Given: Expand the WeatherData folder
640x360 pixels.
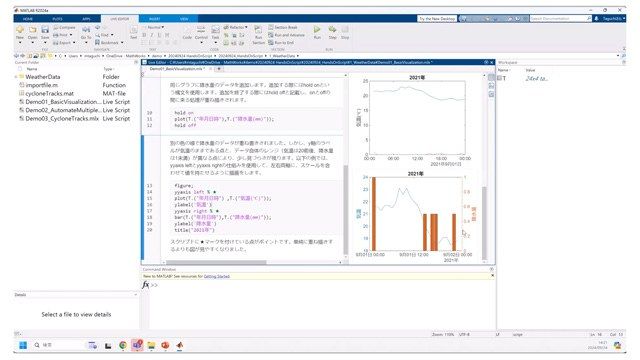Looking at the screenshot, I should [x=16, y=77].
